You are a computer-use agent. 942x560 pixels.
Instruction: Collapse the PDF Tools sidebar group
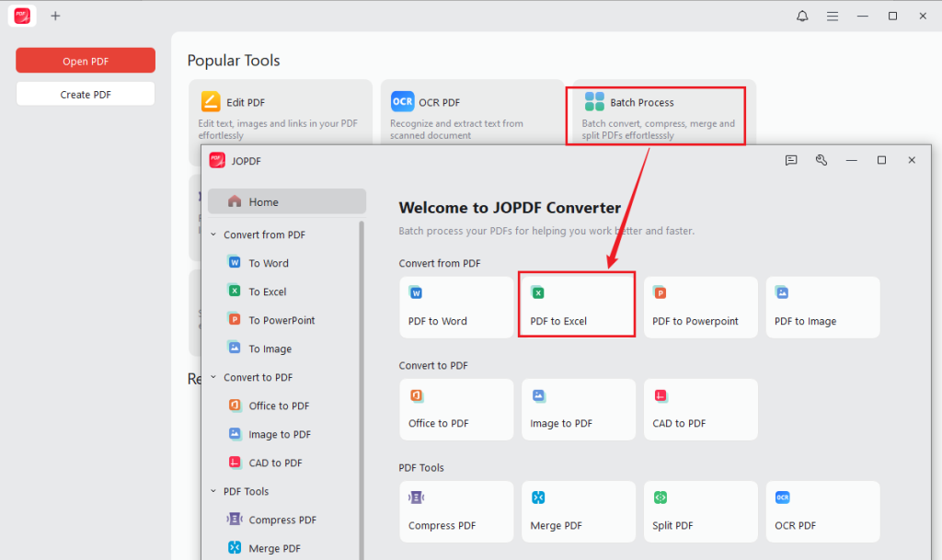pos(213,491)
